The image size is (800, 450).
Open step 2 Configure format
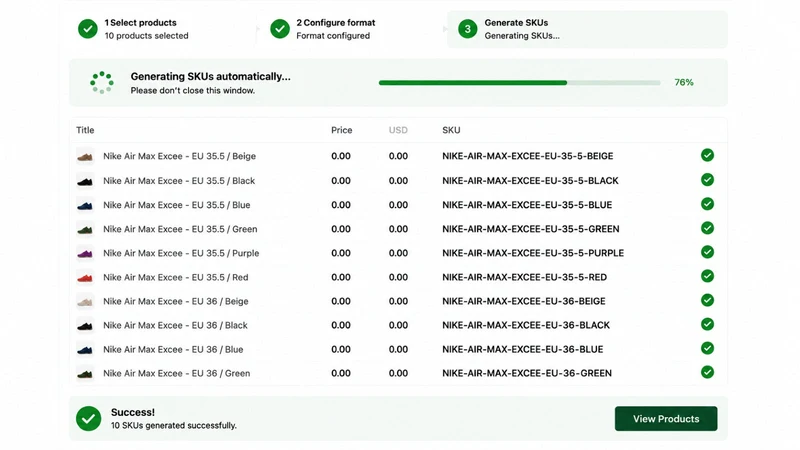322,29
